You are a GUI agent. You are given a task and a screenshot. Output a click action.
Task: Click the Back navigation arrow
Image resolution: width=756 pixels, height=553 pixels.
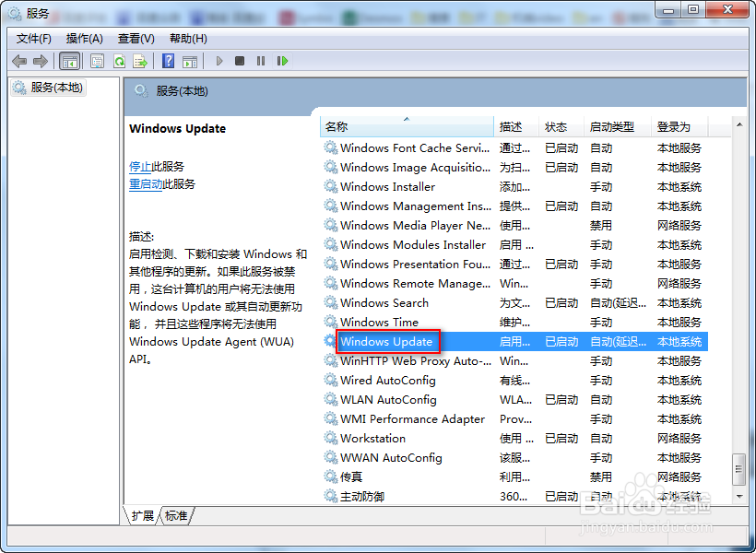tap(19, 62)
